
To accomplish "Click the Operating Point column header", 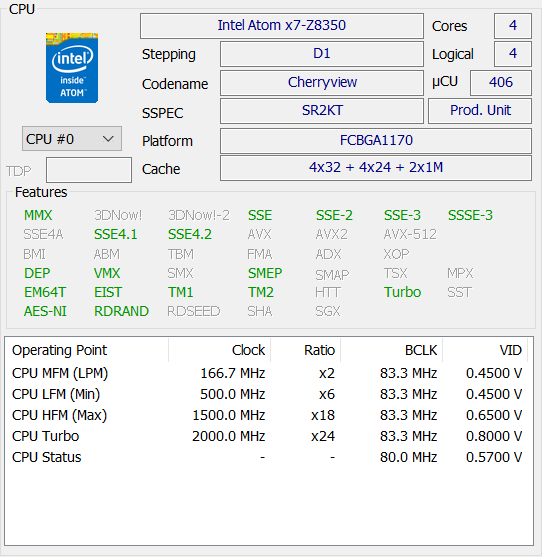I will pyautogui.click(x=87, y=350).
